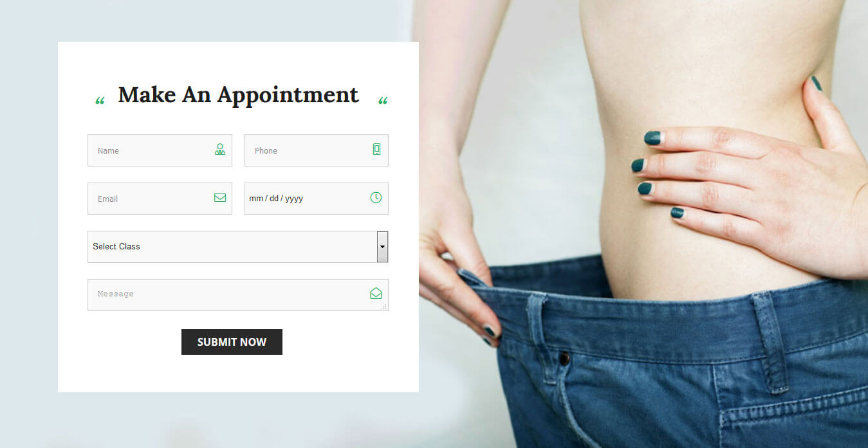Open the Select Class dropdown

[x=238, y=247]
